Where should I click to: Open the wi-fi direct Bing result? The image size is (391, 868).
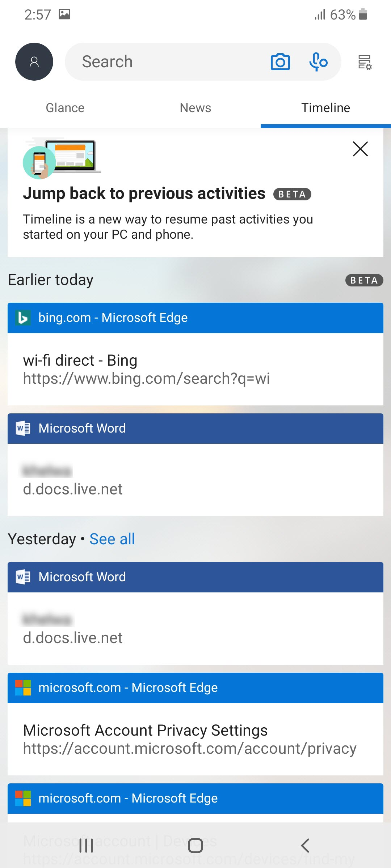tap(195, 369)
